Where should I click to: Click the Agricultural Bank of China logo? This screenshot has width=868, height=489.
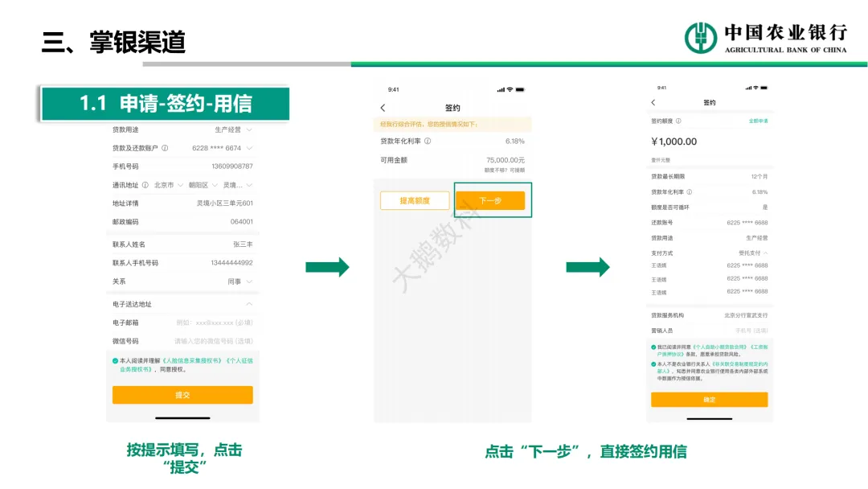[700, 38]
